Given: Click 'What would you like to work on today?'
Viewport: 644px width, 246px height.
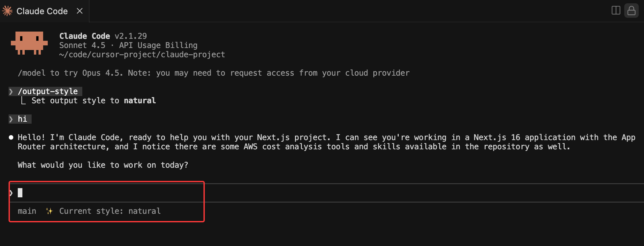Looking at the screenshot, I should (103, 165).
